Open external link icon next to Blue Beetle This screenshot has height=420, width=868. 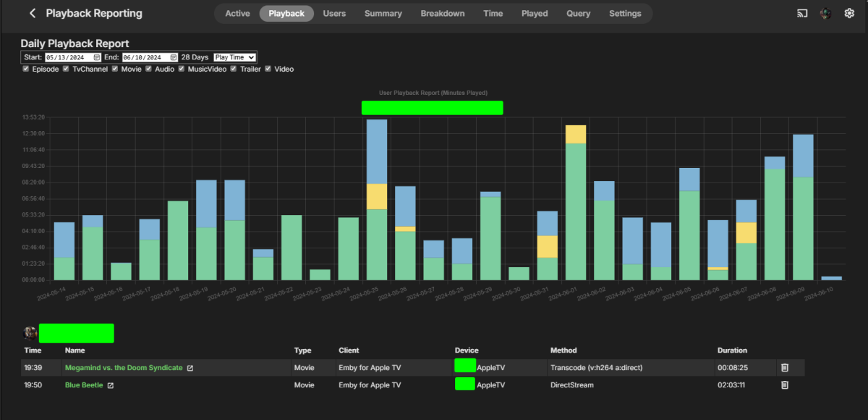[x=111, y=385]
